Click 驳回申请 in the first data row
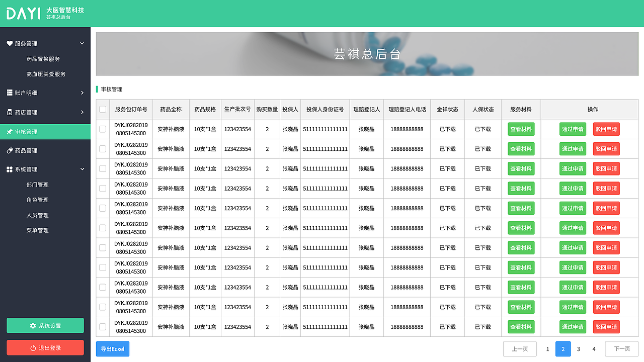Screen dimensions: 644x362 point(606,129)
